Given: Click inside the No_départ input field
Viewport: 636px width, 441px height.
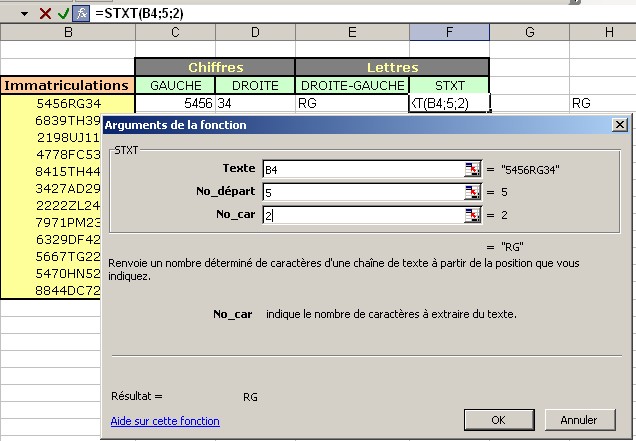Looking at the screenshot, I should [x=360, y=192].
